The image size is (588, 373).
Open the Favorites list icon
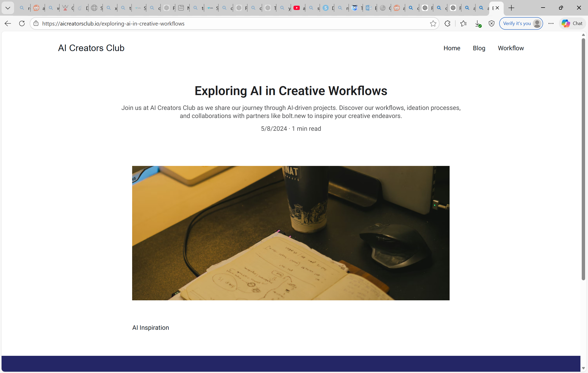[x=463, y=23]
